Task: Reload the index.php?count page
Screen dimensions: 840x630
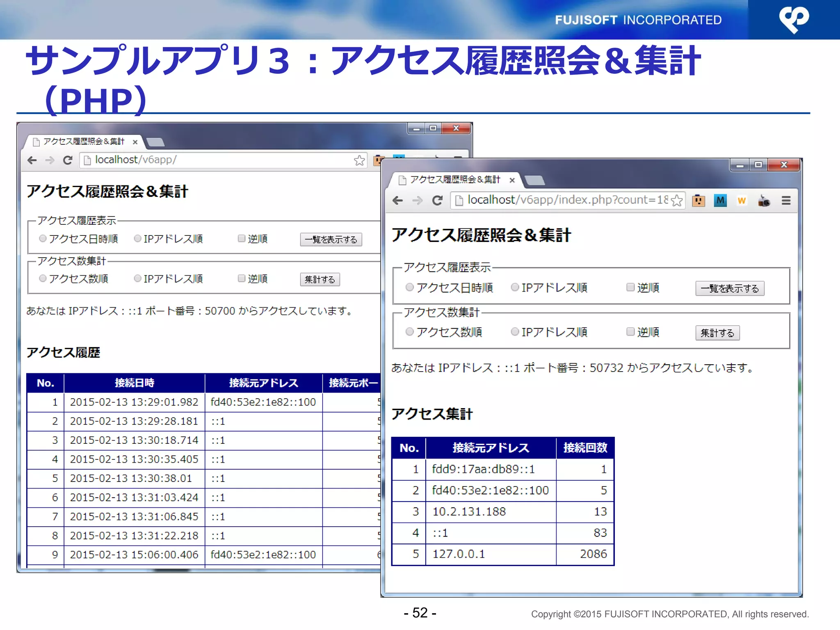Action: coord(437,201)
